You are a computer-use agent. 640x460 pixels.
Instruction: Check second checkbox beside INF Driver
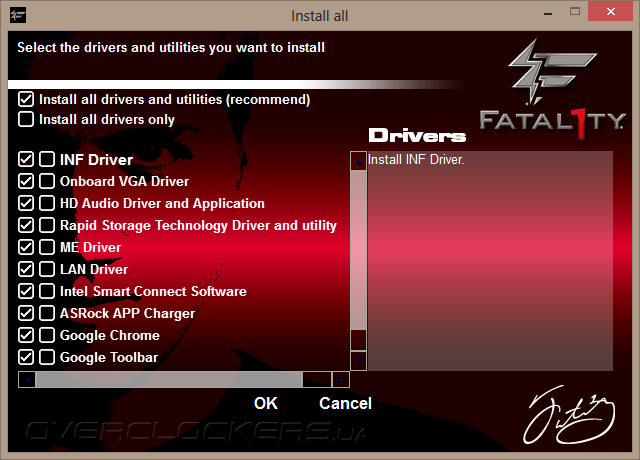(x=47, y=159)
